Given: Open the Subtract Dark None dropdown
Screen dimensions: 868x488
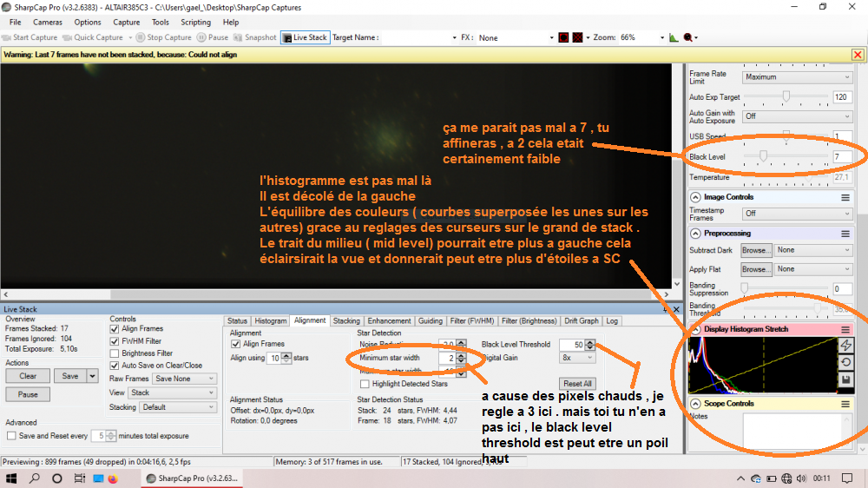Looking at the screenshot, I should pos(813,250).
